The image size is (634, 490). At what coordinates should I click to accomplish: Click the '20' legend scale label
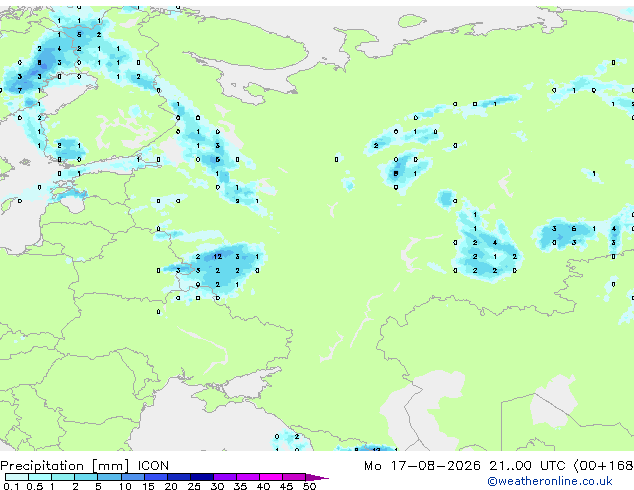(171, 486)
